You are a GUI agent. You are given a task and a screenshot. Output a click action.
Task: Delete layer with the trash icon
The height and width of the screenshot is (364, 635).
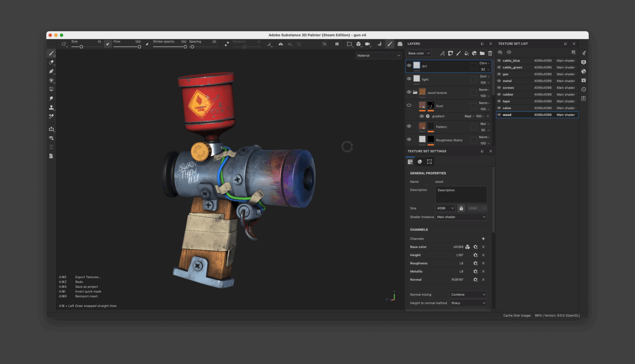coord(490,53)
